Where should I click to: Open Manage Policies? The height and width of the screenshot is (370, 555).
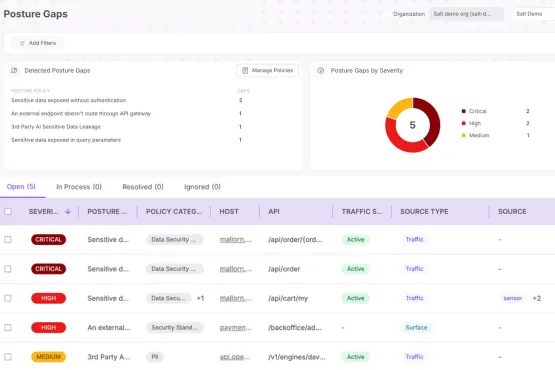268,70
